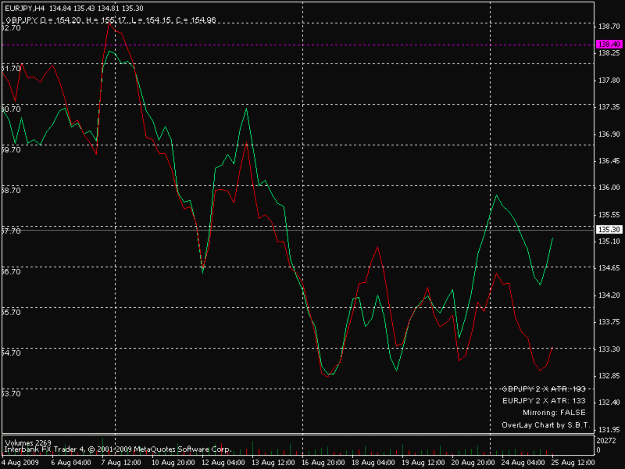Click the 20 Aug 20:00 time label
Viewport: 625px width, 469px height.
click(x=473, y=463)
